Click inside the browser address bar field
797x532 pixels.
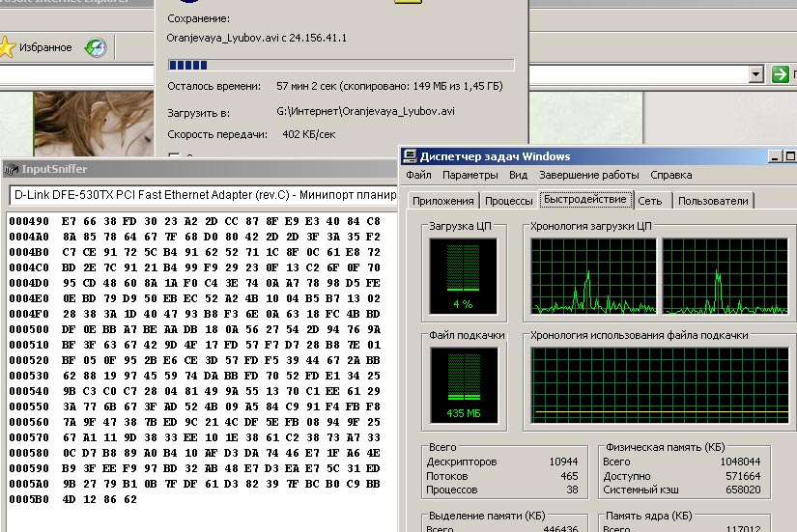coord(386,75)
